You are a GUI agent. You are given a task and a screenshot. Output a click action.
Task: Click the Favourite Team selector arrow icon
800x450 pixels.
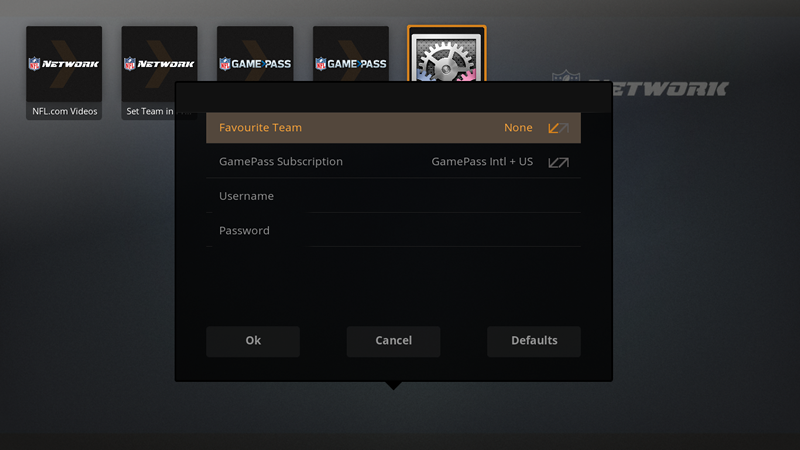(558, 128)
